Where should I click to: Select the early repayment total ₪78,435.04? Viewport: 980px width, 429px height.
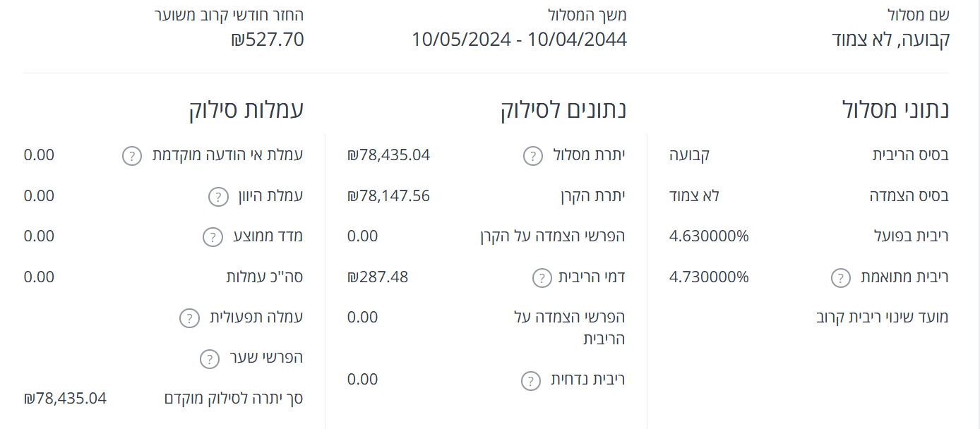click(65, 398)
